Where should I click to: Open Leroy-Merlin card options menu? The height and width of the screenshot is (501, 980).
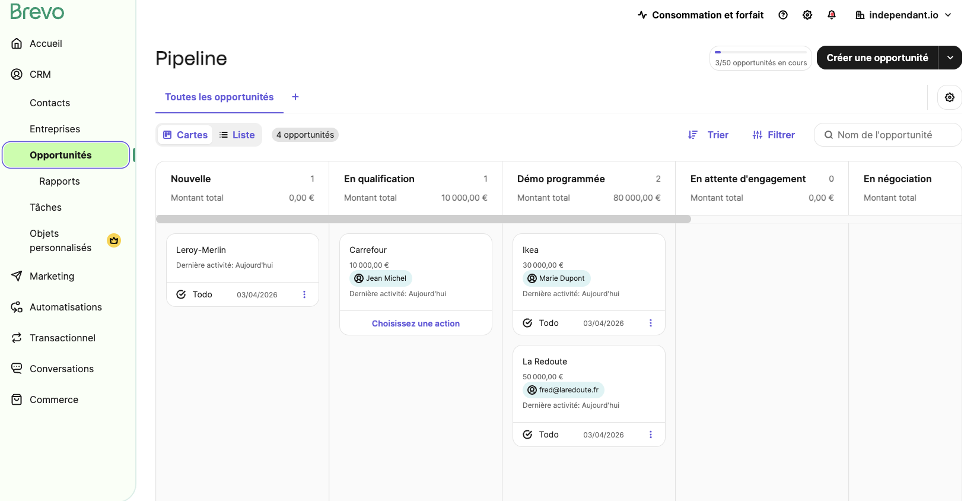[304, 294]
